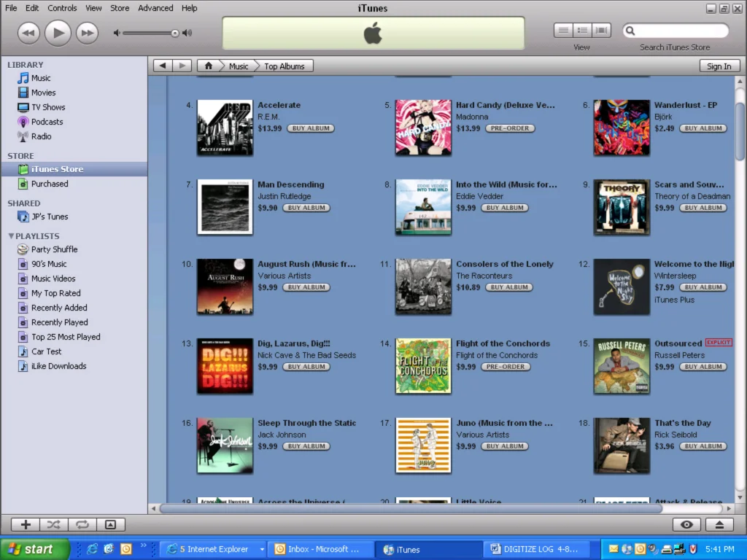Switch to Cover Flow view icon
The width and height of the screenshot is (747, 560).
tap(601, 31)
